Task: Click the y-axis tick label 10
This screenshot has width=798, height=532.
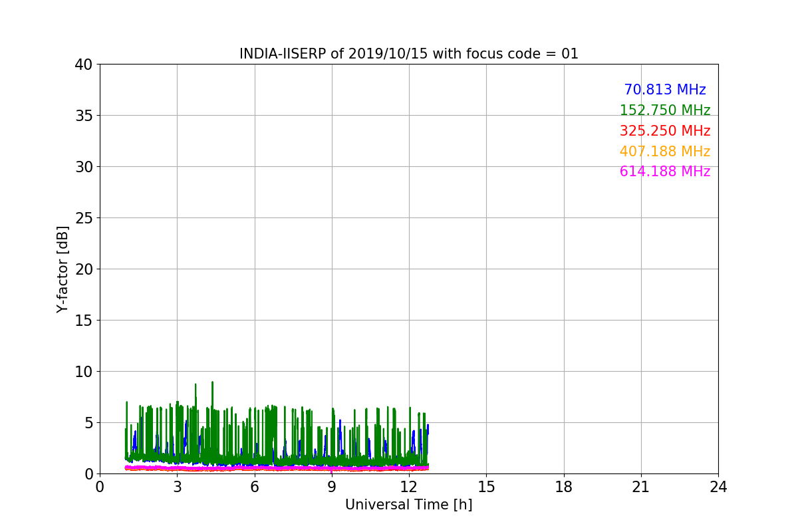Action: coord(84,372)
